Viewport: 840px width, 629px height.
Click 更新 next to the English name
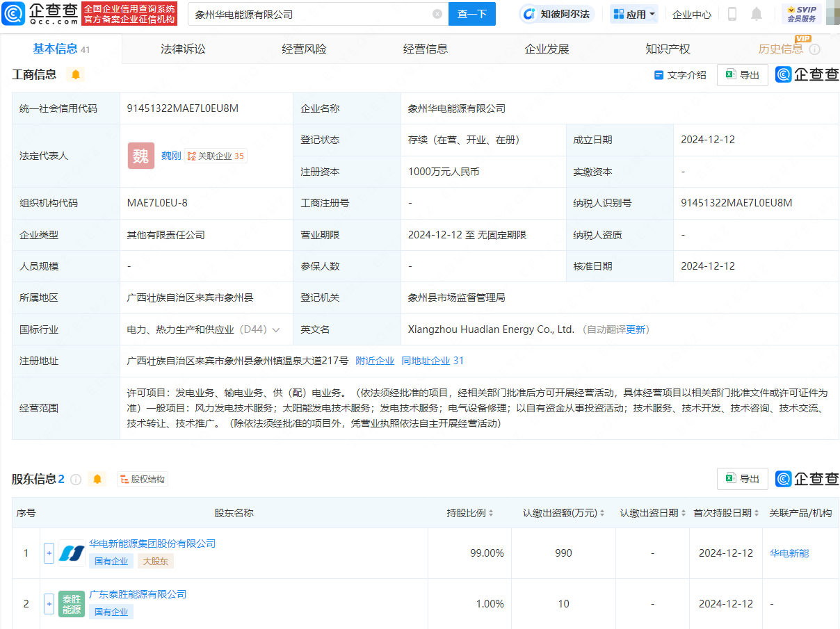click(636, 329)
